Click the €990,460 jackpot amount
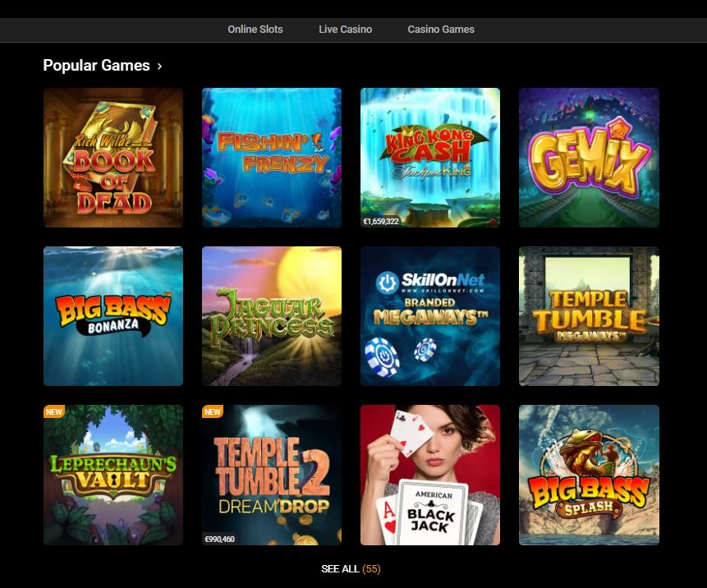707x588 pixels. coord(219,539)
